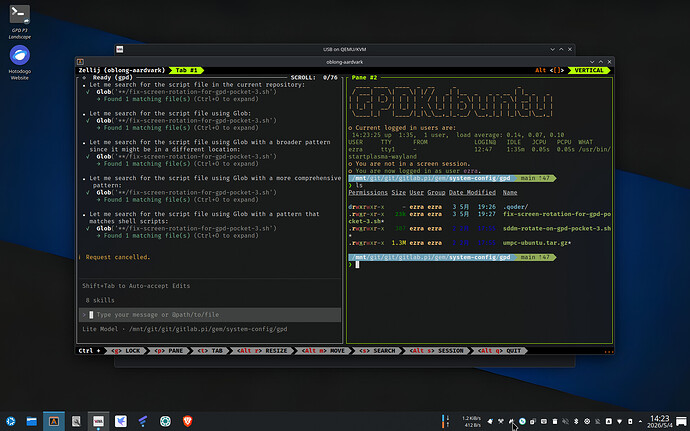Launch the blue bird app from taskbar
690x431 pixels.
click(121, 421)
